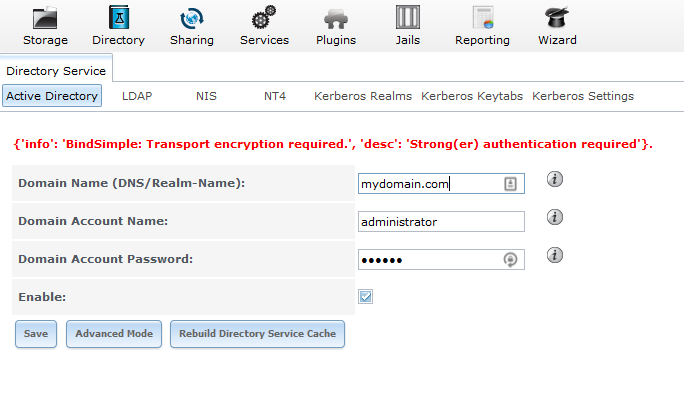Click the contact autofill icon in domain field
This screenshot has width=684, height=405.
coord(510,184)
